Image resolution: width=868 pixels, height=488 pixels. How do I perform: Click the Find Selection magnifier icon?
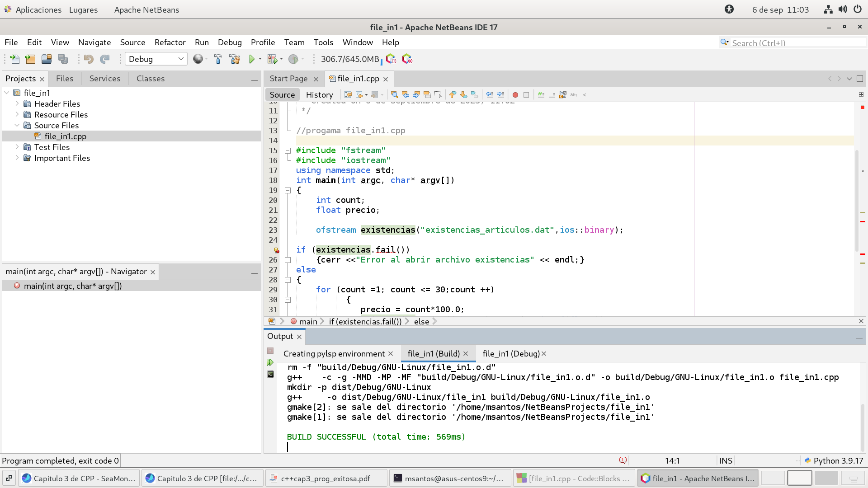tap(395, 95)
